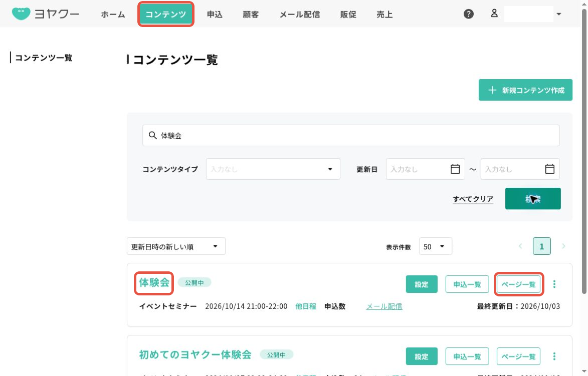Click the user account person icon
Screen dimensions: 588x376
pos(494,14)
